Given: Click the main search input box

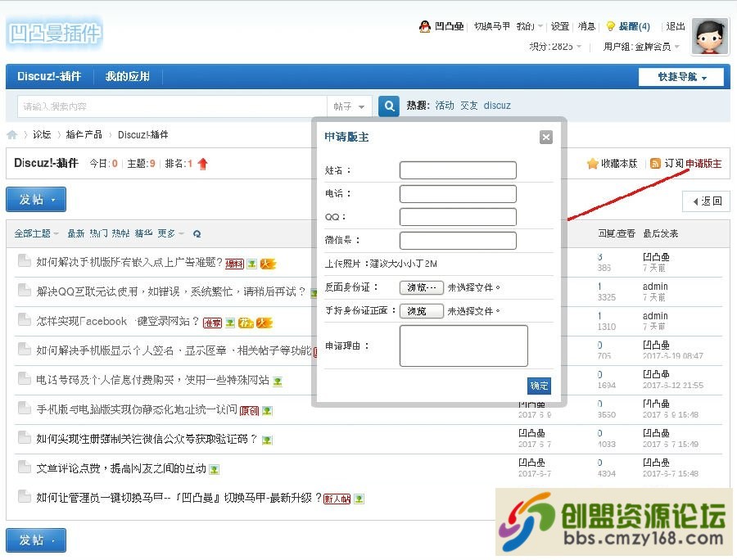Looking at the screenshot, I should click(x=172, y=106).
